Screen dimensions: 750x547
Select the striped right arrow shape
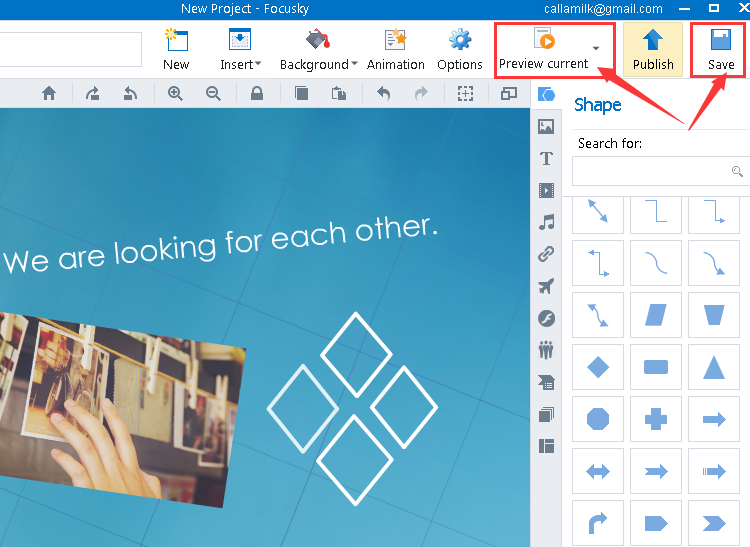(714, 471)
